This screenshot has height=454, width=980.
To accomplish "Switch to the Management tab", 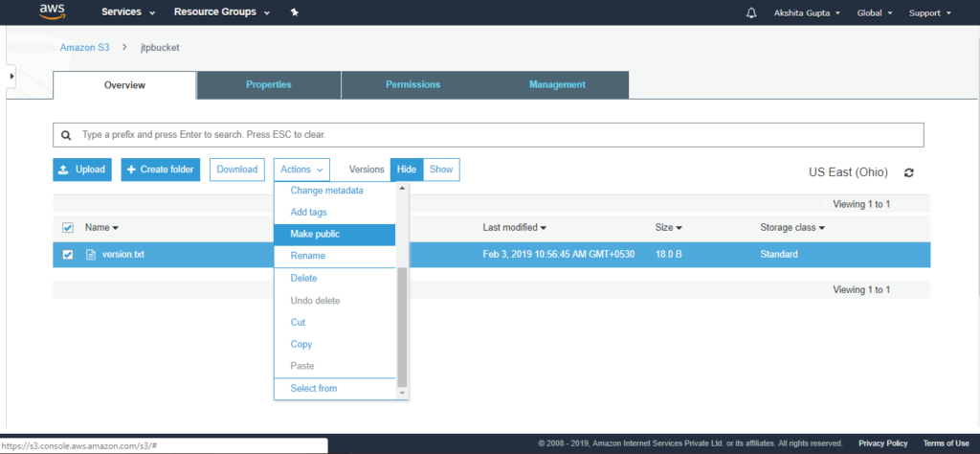I will [557, 84].
